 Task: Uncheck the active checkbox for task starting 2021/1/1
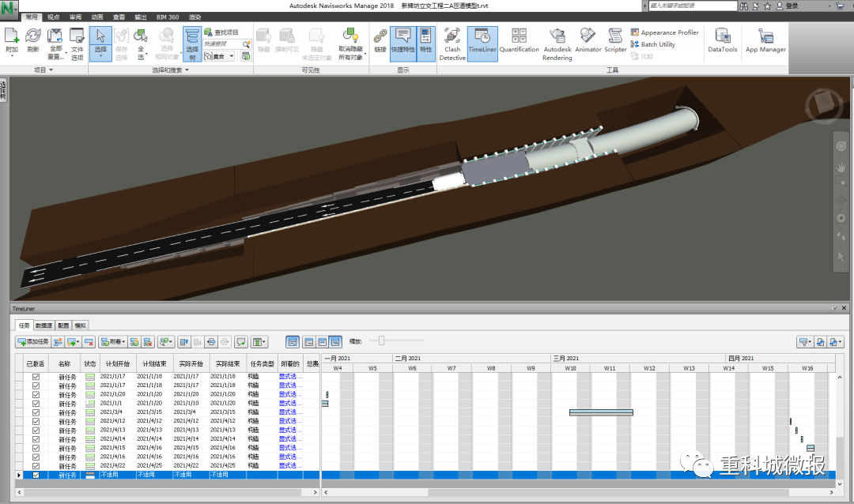[x=36, y=404]
